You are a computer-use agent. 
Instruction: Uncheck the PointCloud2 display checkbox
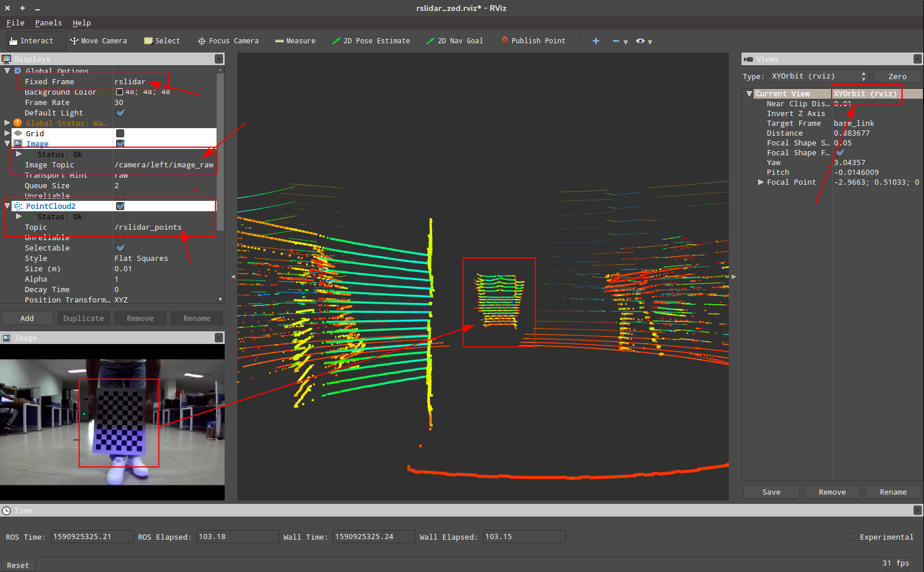pos(120,206)
